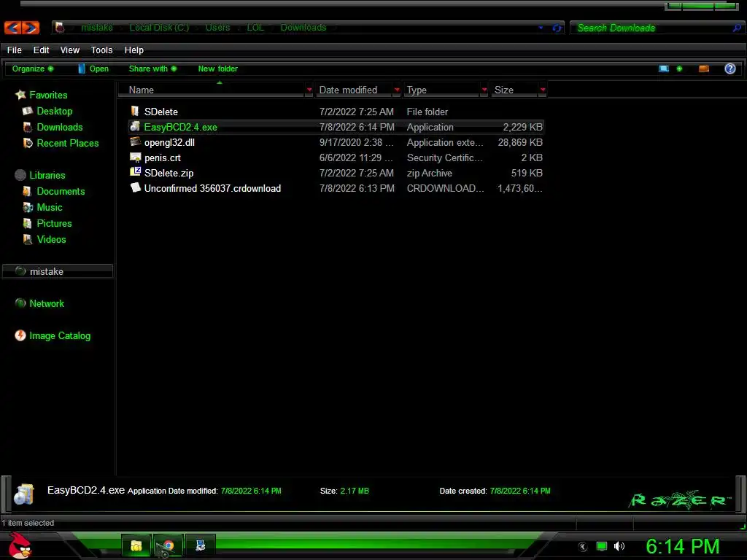This screenshot has height=560, width=747.
Task: Open the Documents library
Action: tap(61, 192)
